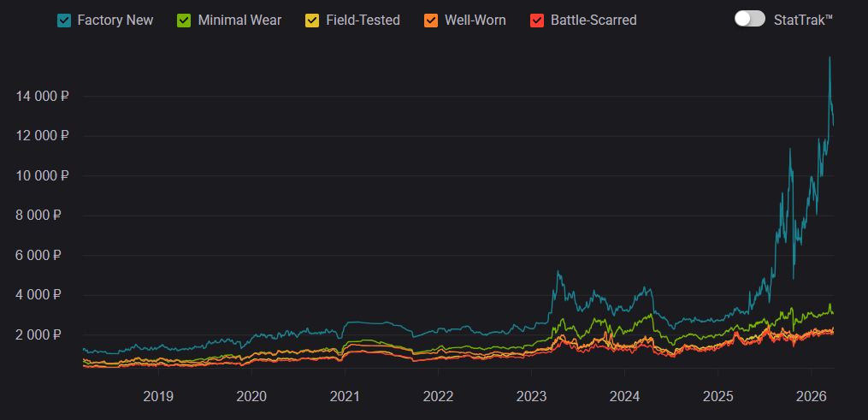Click the 2 000 ₽ price axis label
Viewport: 868px width, 420px height.
point(43,335)
